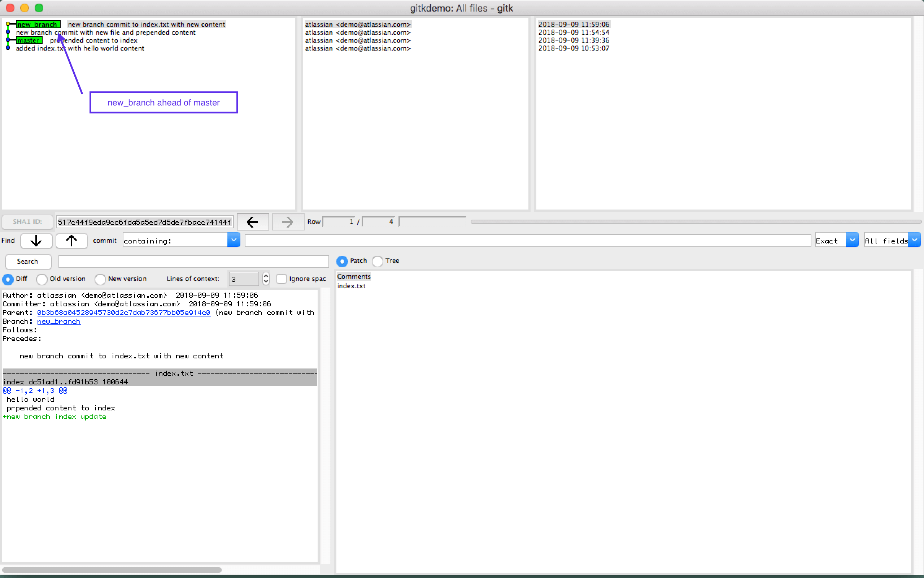Click date '2018-09-09 11:59:06'
Viewport: 924px width, 578px height.
(574, 25)
